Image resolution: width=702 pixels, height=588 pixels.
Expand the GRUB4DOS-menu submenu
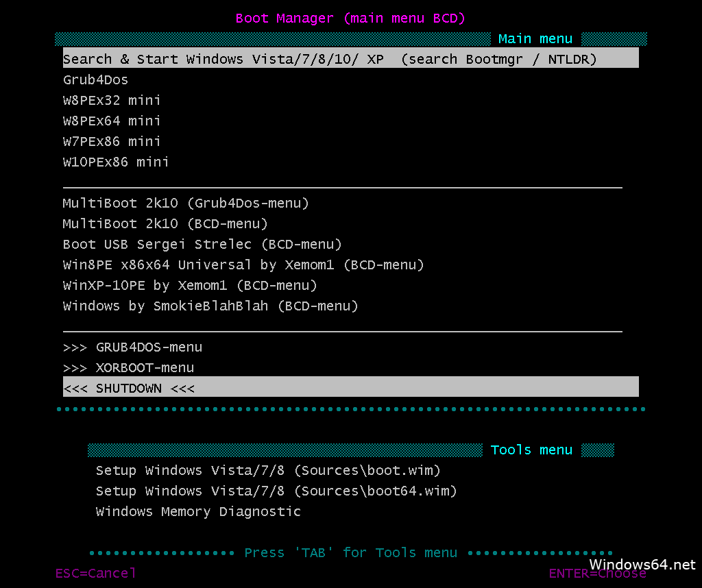(x=132, y=347)
